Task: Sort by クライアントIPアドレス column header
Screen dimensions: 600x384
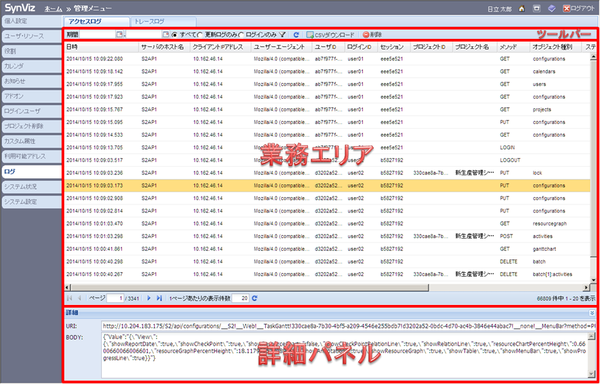Action: [x=220, y=47]
